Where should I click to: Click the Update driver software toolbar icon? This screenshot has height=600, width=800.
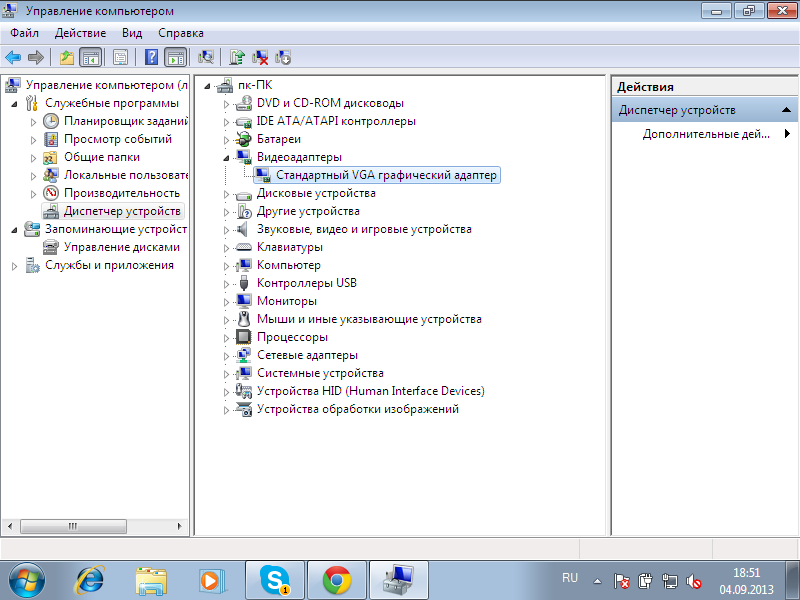(237, 57)
